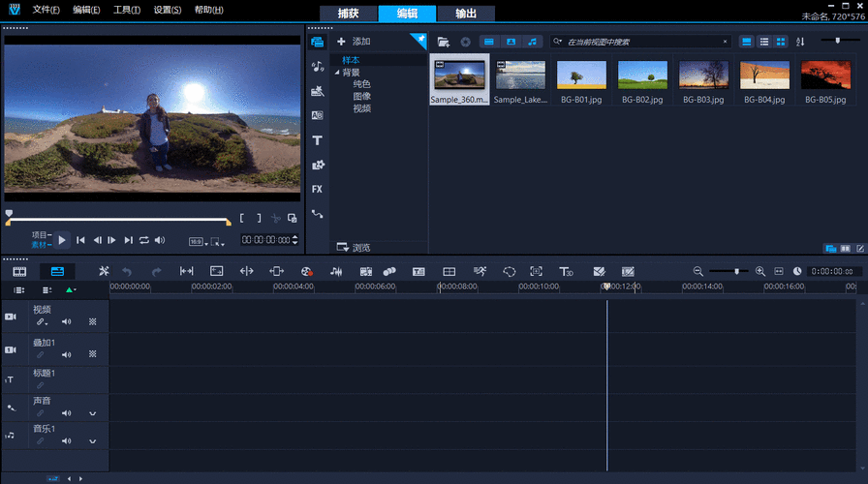Open the search options magnifier dropdown

[557, 42]
